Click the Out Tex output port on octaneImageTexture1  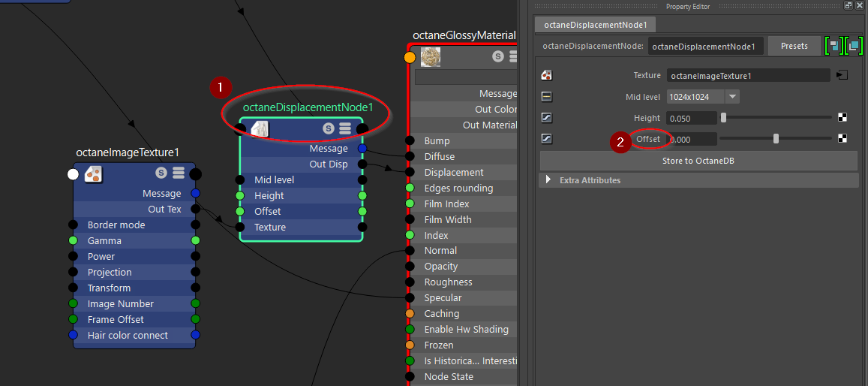(195, 210)
